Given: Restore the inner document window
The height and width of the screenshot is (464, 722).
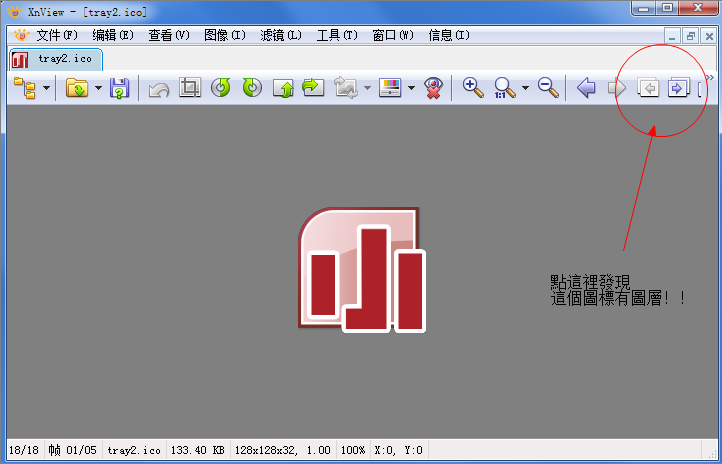Looking at the screenshot, I should (x=691, y=36).
